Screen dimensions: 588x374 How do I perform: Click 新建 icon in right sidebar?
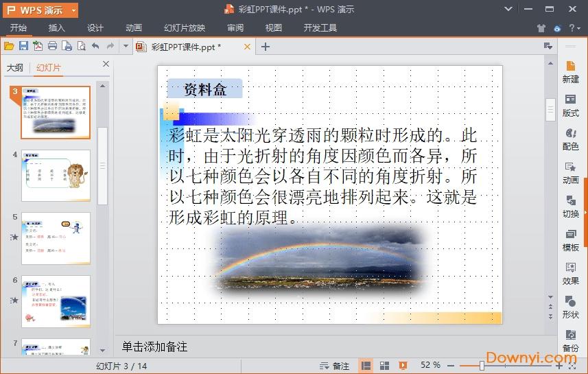pyautogui.click(x=570, y=72)
